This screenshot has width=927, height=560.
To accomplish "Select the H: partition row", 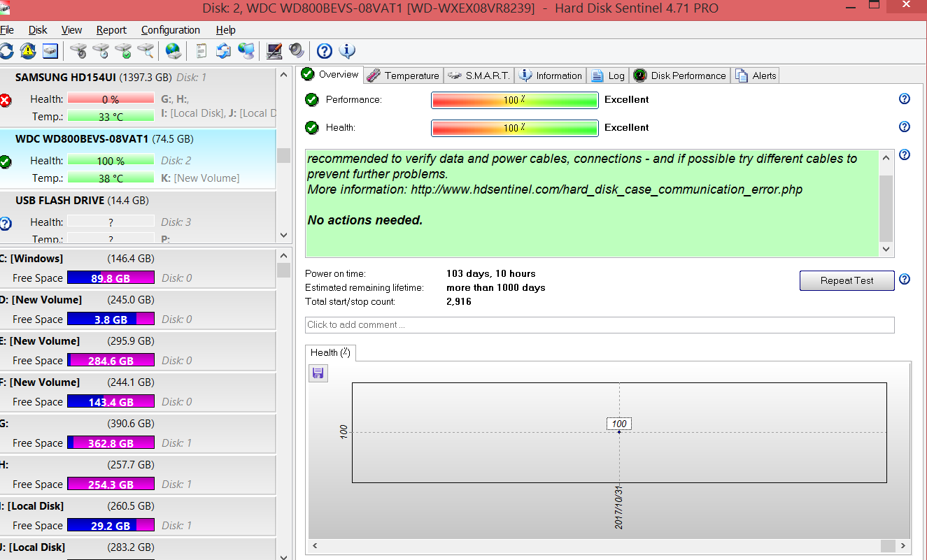I will click(x=138, y=474).
